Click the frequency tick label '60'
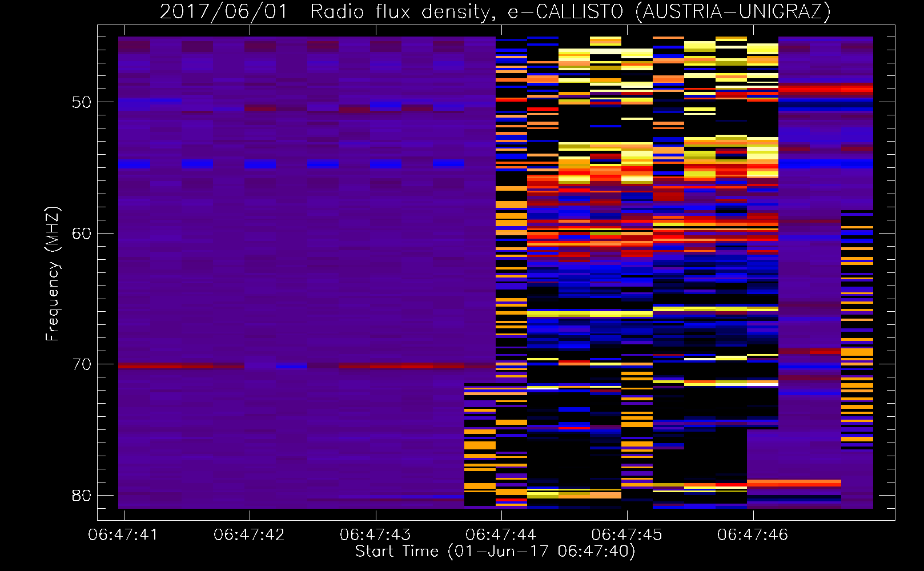Viewport: 924px width, 571px height. pyautogui.click(x=82, y=234)
